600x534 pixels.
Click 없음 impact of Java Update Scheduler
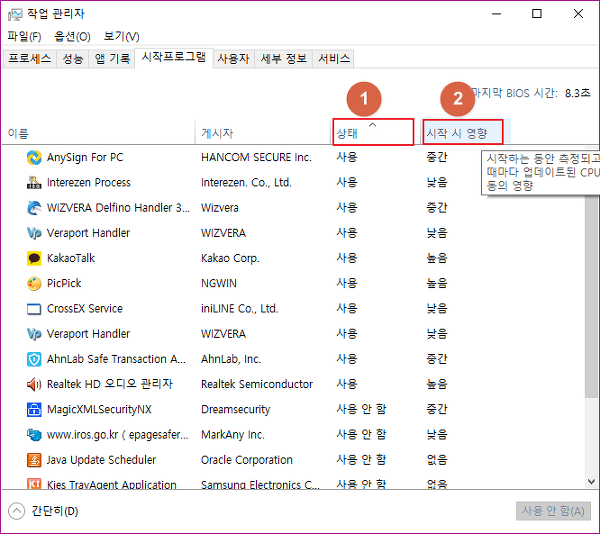pyautogui.click(x=437, y=460)
